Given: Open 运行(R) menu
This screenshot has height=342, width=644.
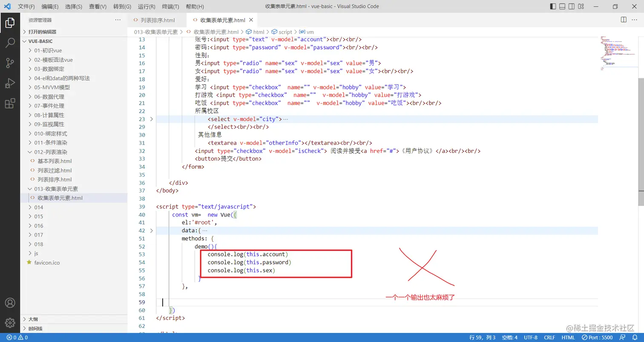Looking at the screenshot, I should pos(147,6).
